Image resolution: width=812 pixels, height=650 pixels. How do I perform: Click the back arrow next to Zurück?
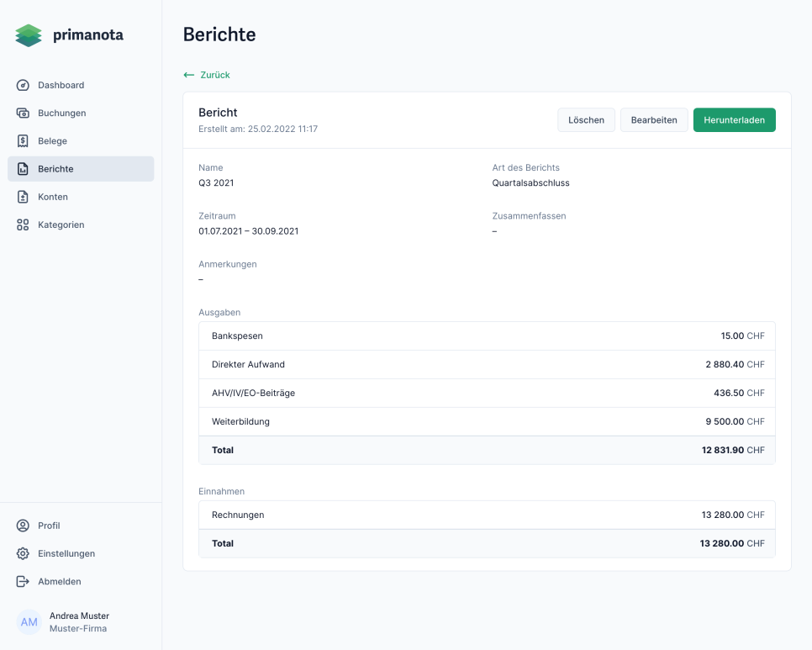(x=189, y=75)
